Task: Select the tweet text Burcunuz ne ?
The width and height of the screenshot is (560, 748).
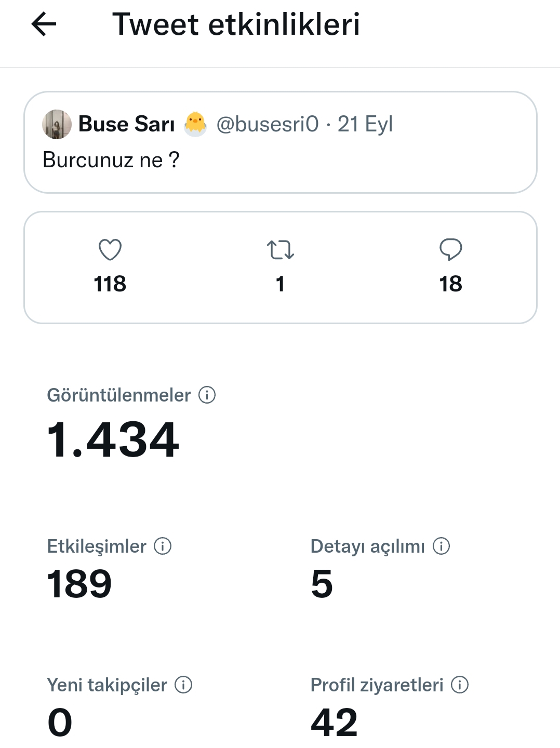Action: tap(111, 160)
